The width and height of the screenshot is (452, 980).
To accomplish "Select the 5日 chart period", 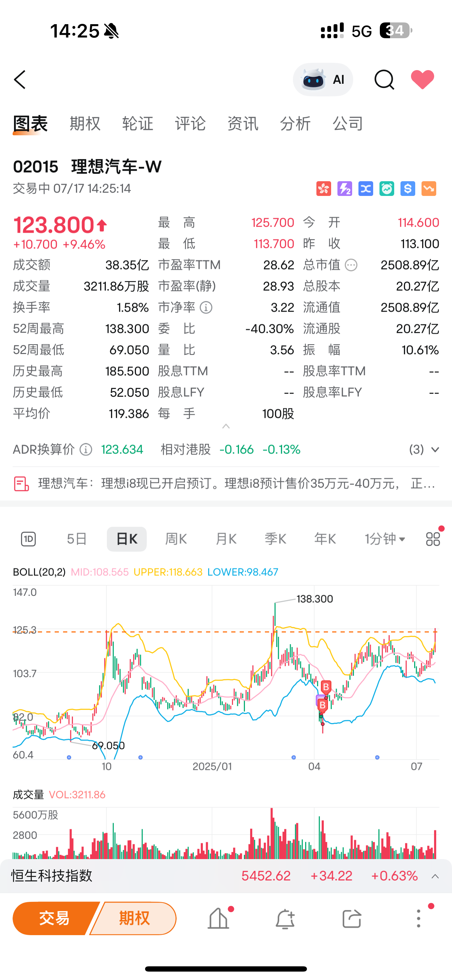I will point(76,539).
